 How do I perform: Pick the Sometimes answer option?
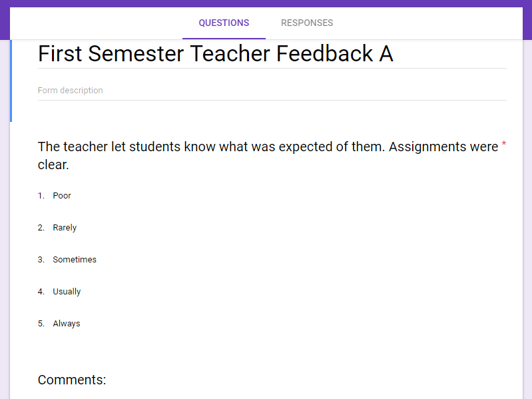click(x=75, y=260)
